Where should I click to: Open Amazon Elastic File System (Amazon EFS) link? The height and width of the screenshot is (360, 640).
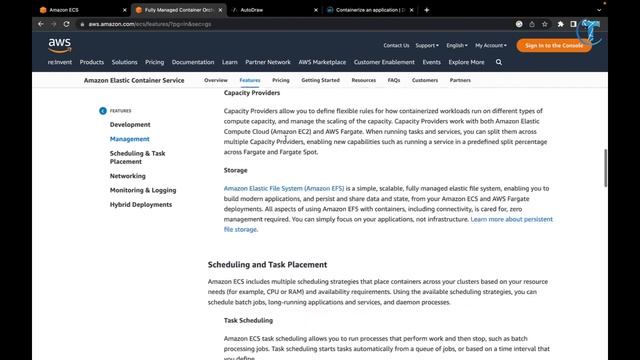click(x=284, y=188)
